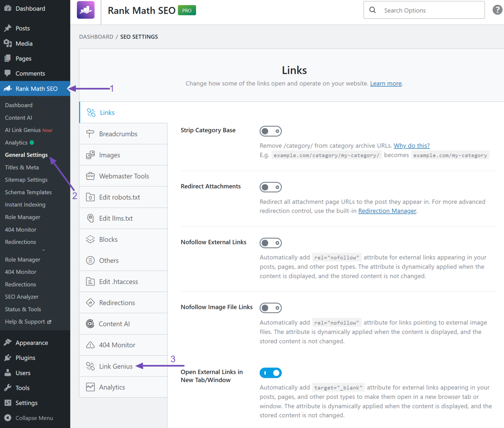This screenshot has width=504, height=428.
Task: Collapse the WordPress admin menu
Action: click(29, 418)
